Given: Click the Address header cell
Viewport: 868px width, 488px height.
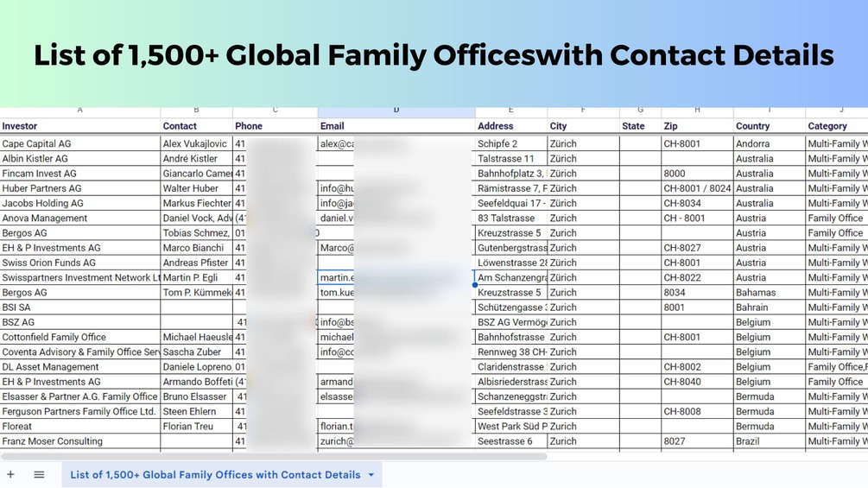Looking at the screenshot, I should coord(511,126).
